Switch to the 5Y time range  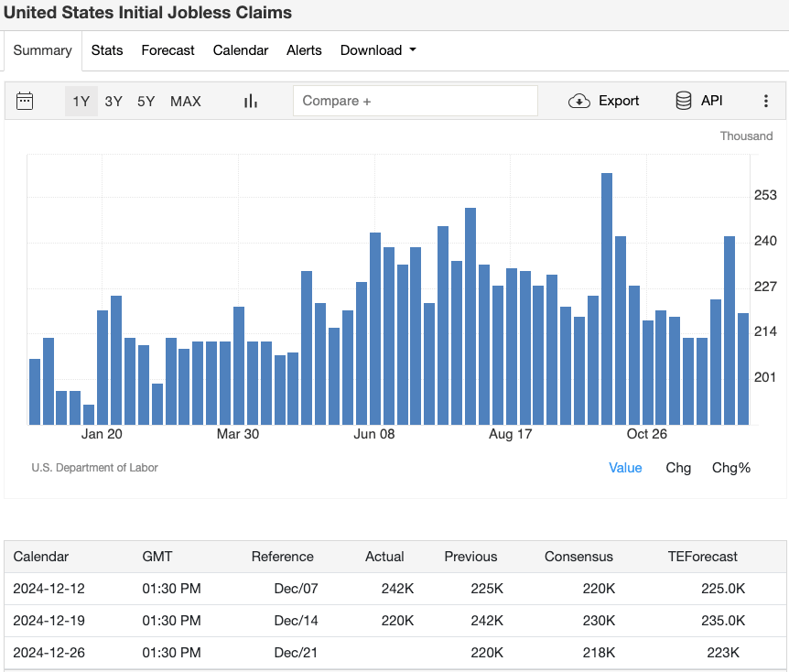(145, 102)
